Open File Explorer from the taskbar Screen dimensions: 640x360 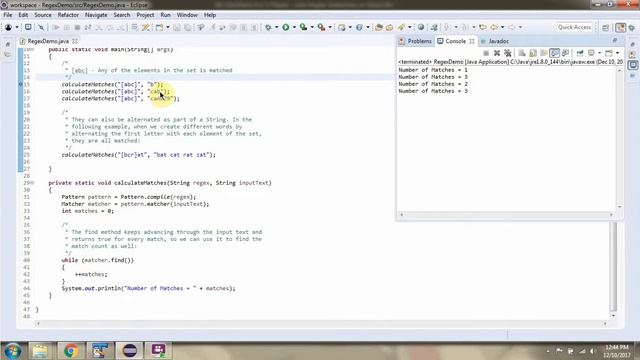40,351
